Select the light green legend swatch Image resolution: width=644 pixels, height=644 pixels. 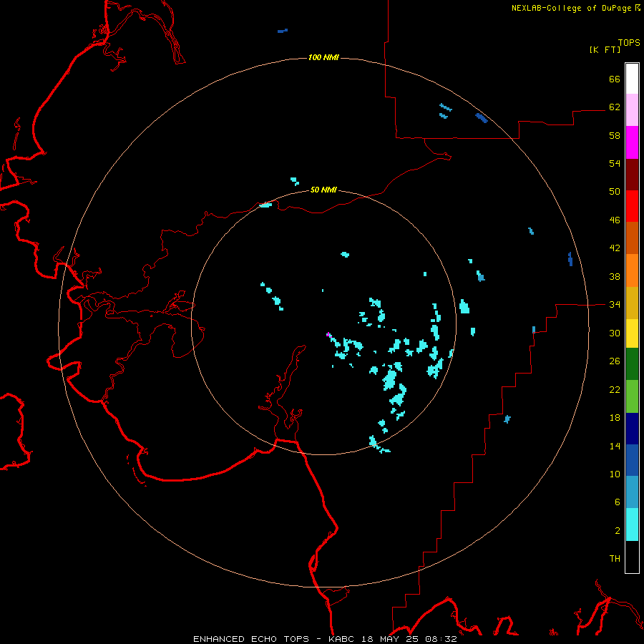tap(632, 396)
